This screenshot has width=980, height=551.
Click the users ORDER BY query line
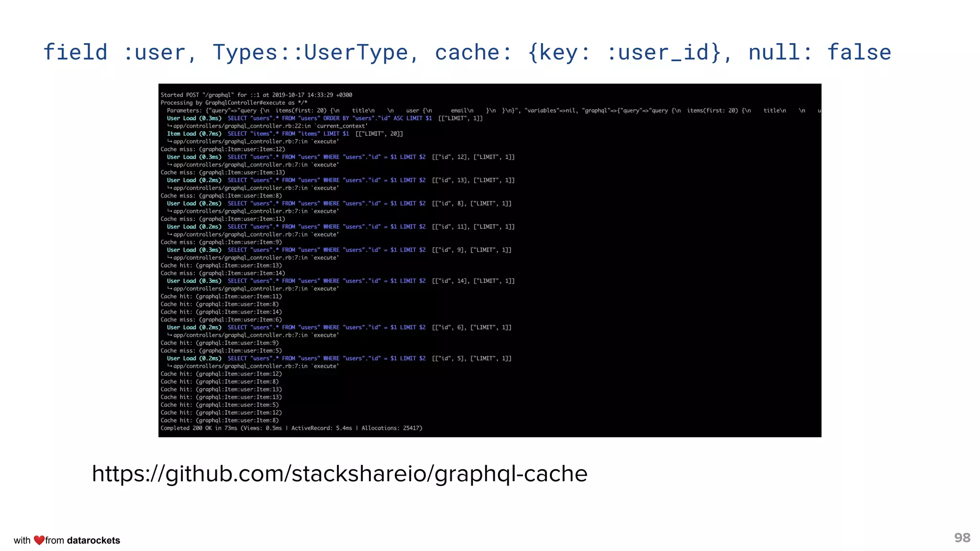[x=324, y=118]
